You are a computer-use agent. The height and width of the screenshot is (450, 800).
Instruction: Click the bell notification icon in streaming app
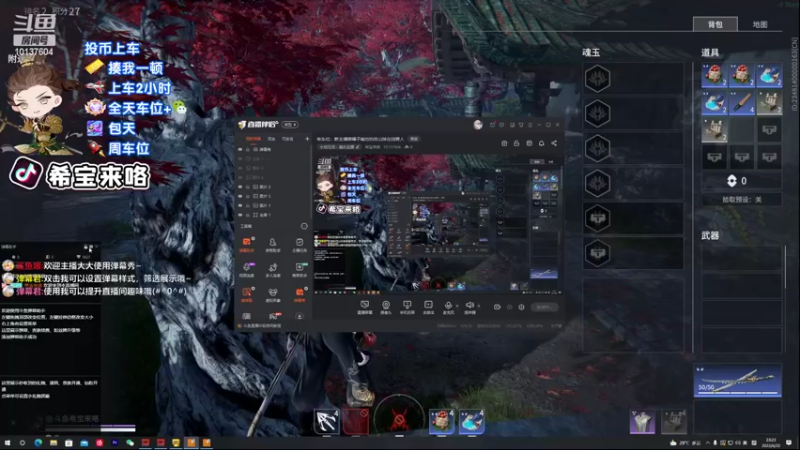click(541, 143)
